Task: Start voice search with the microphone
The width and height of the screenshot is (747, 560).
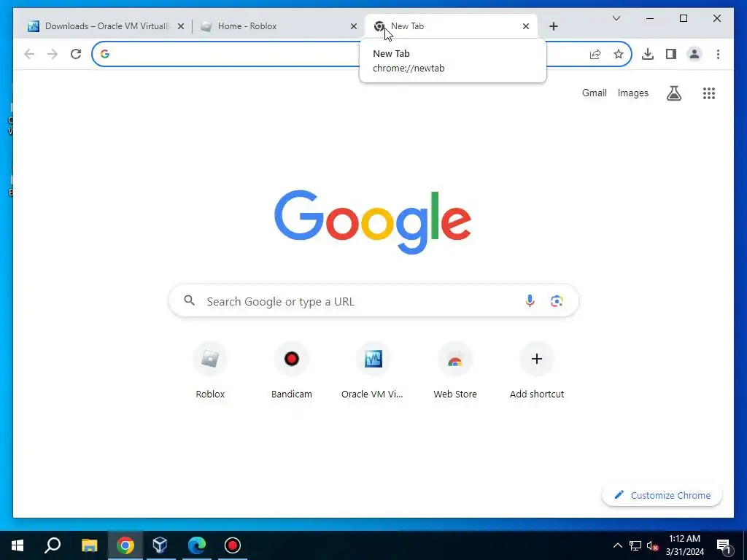Action: pos(530,301)
